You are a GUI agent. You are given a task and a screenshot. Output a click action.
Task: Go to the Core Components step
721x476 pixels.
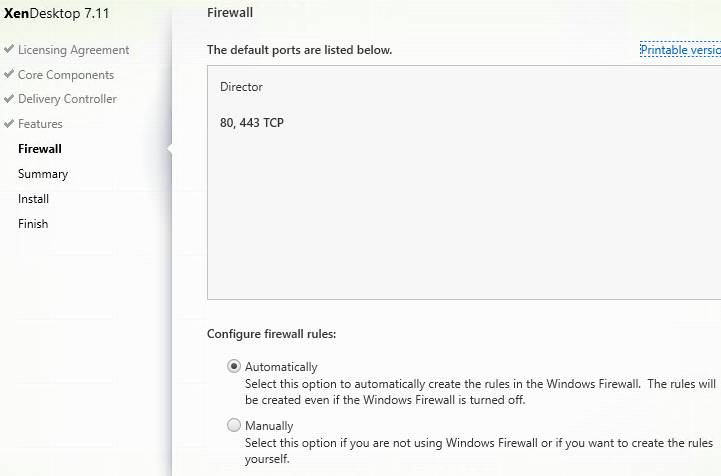point(66,75)
